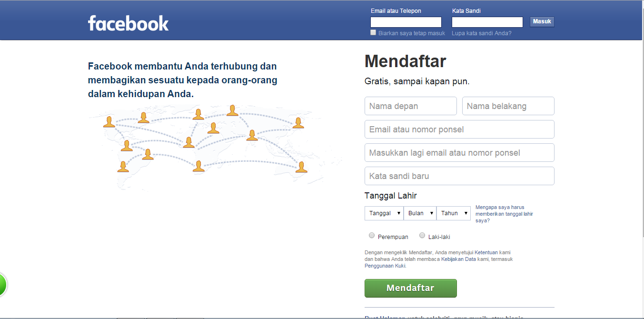Click the 'Facebook membantu Anda terhubung' headline
Image resolution: width=644 pixels, height=319 pixels.
[x=183, y=80]
